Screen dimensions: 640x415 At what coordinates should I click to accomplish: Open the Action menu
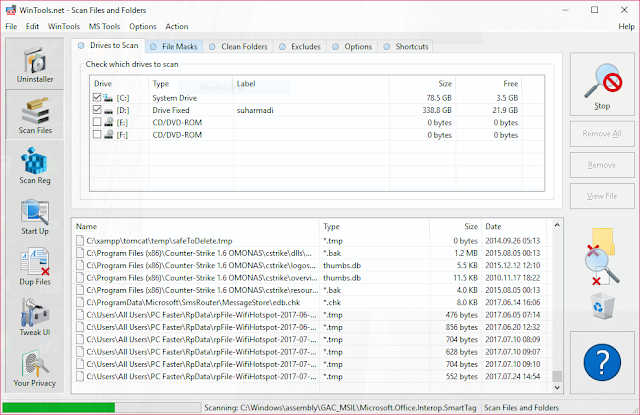click(177, 27)
